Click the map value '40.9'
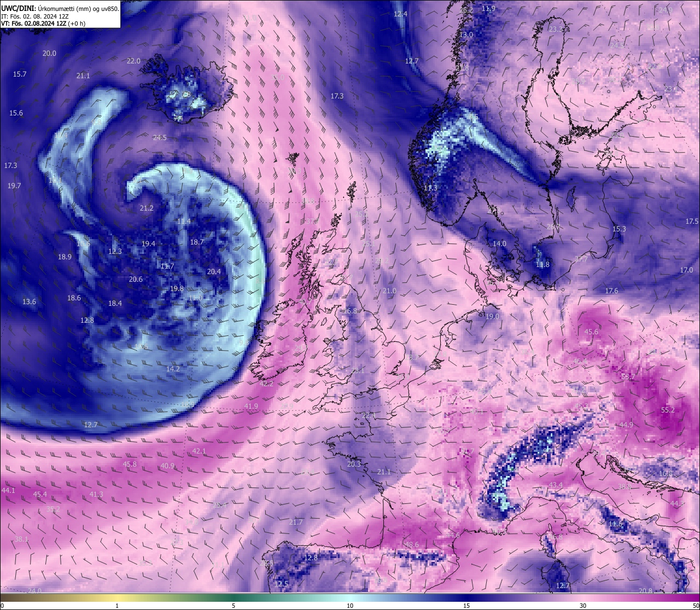Screen dimensions: 700x610 pos(167,466)
